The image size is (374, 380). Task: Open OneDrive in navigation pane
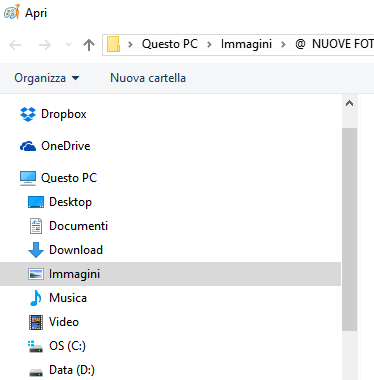tap(66, 146)
